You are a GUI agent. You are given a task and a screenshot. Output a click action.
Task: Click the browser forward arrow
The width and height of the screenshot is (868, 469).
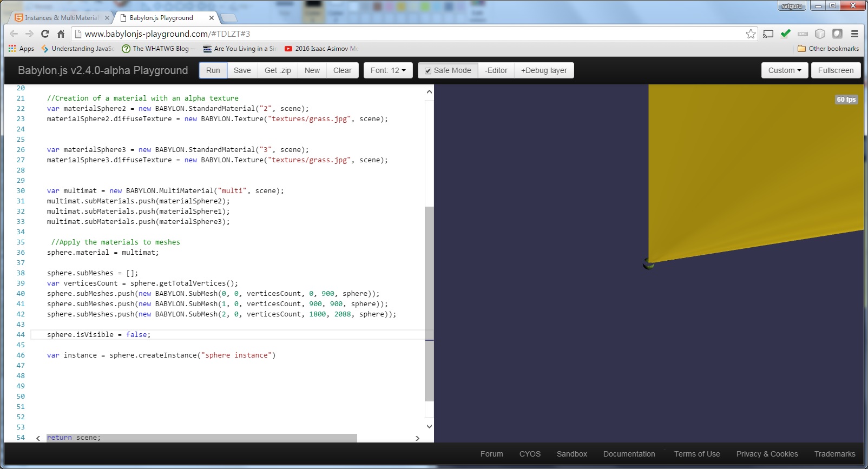point(30,34)
